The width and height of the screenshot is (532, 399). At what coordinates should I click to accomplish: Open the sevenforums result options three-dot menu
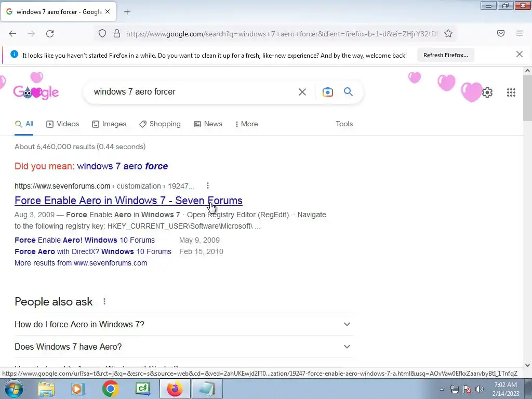coord(208,185)
